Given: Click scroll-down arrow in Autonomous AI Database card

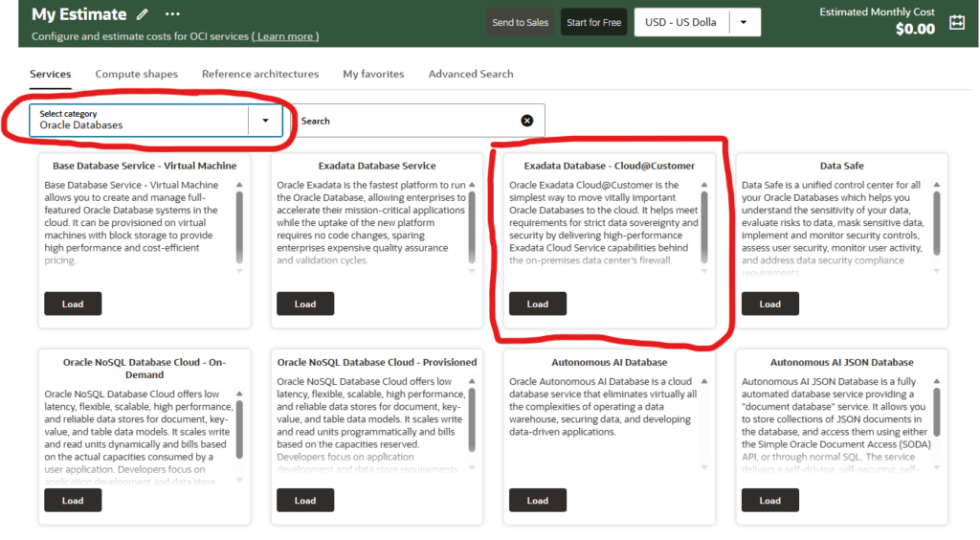Looking at the screenshot, I should (x=704, y=467).
